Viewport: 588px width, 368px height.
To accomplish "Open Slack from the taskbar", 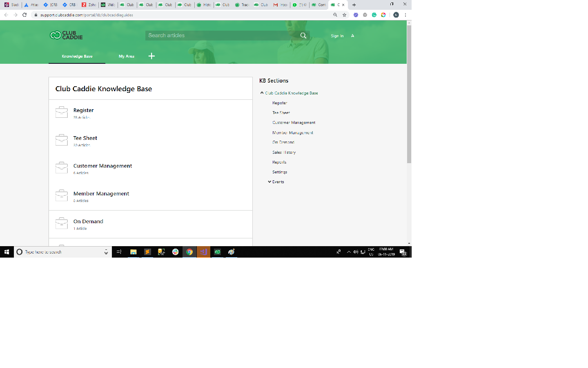I will [x=175, y=252].
